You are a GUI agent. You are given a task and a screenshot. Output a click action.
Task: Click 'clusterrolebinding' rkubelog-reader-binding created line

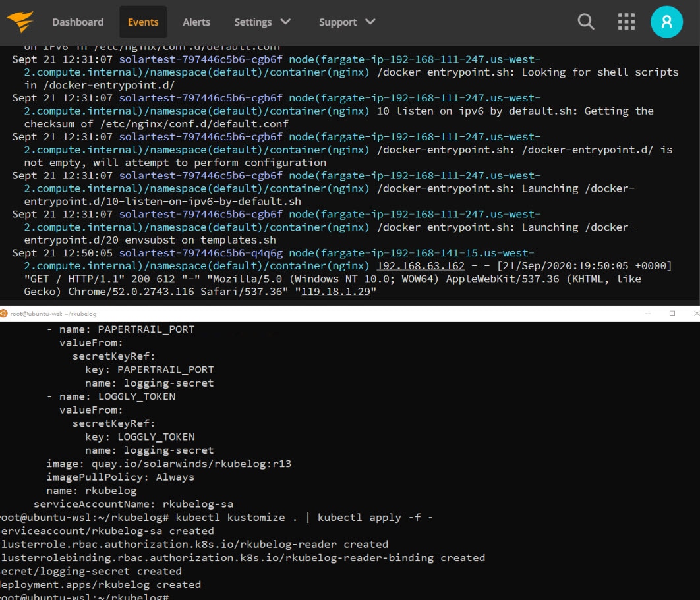pyautogui.click(x=243, y=558)
